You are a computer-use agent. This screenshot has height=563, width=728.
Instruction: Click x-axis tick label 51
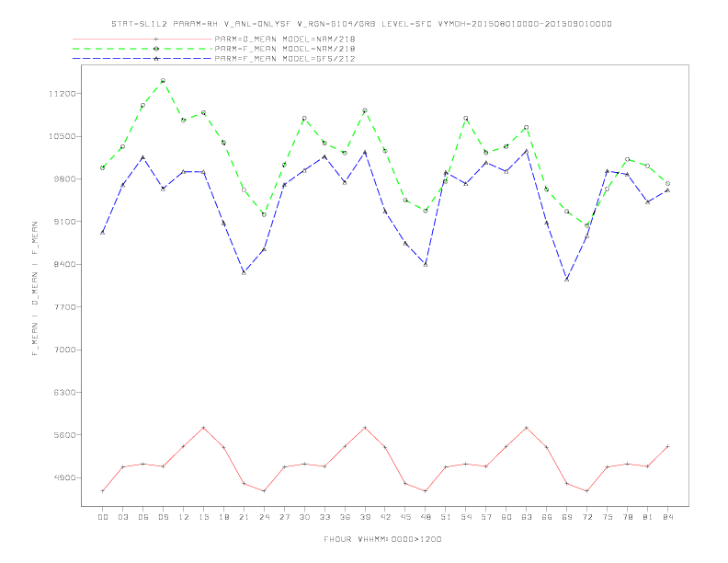click(x=446, y=517)
